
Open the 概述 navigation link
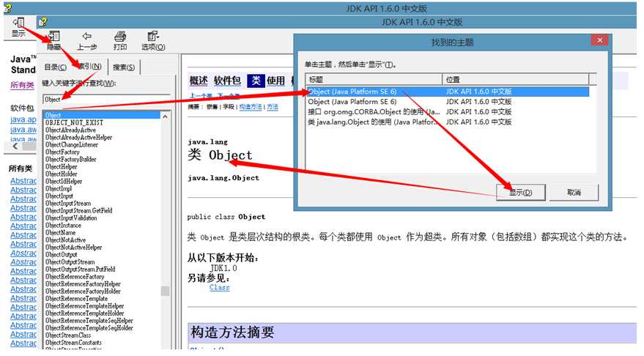pos(199,81)
